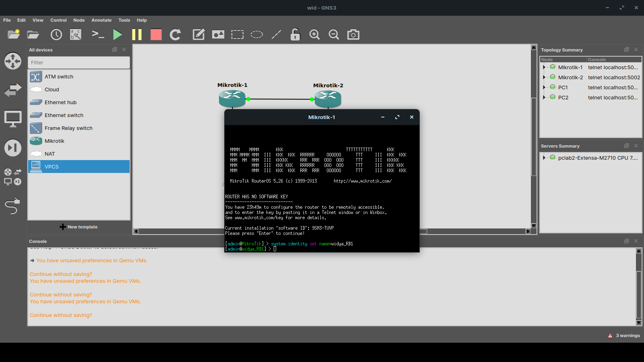This screenshot has width=644, height=362.
Task: Open the View menu
Action: [38, 20]
